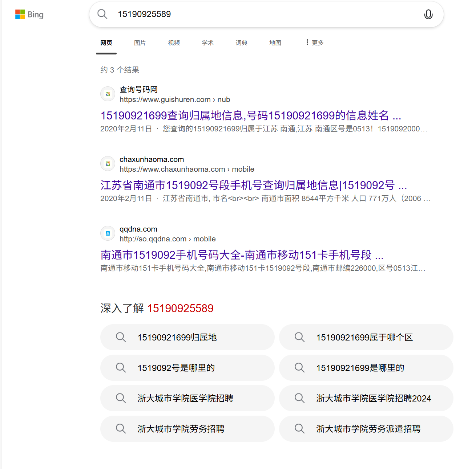The image size is (476, 469).
Task: Search related 浙大城市学院劳务派遣招聘
Action: click(366, 429)
